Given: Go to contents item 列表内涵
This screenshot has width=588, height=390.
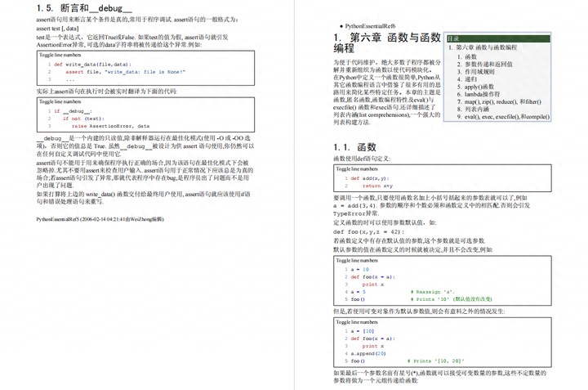Looking at the screenshot, I should tap(477, 110).
